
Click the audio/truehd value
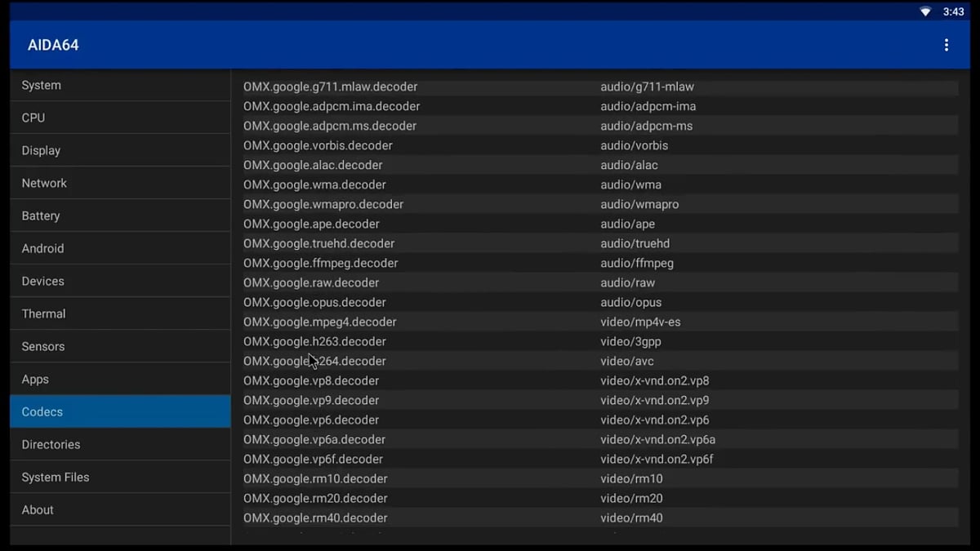coord(635,243)
